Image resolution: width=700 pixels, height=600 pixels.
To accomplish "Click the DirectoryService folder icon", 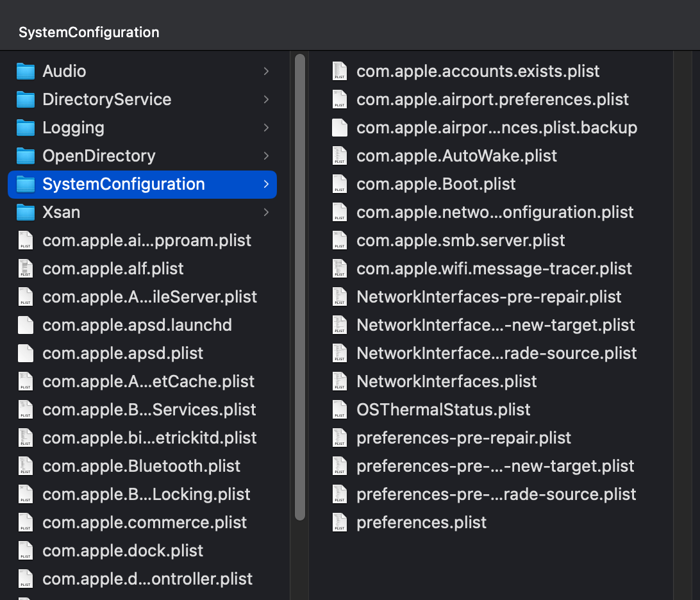I will [x=26, y=99].
